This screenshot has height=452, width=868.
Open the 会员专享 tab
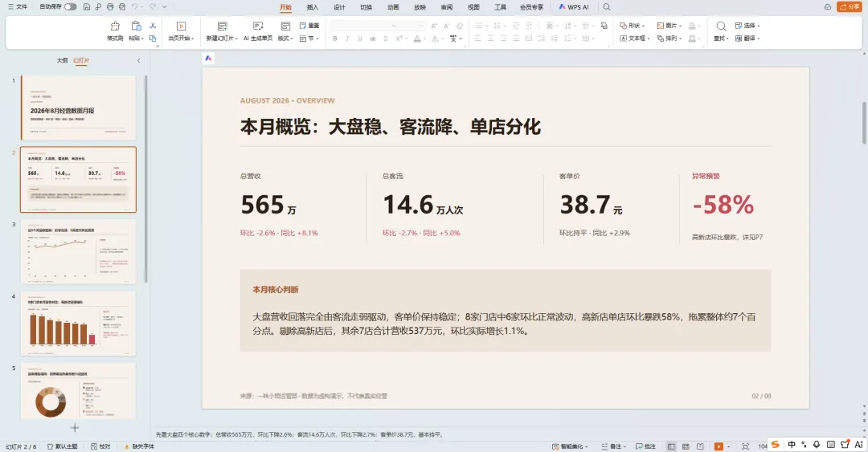point(531,7)
